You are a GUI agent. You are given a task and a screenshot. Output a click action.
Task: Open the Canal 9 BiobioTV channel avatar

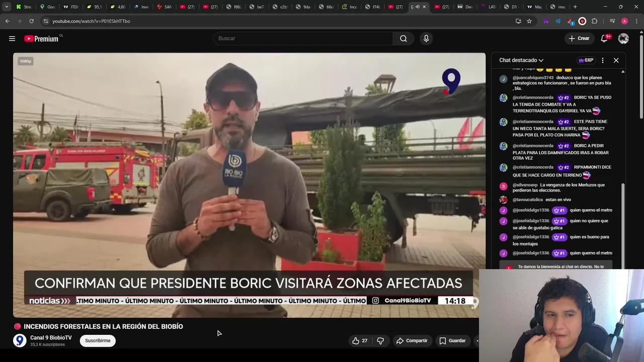click(20, 340)
